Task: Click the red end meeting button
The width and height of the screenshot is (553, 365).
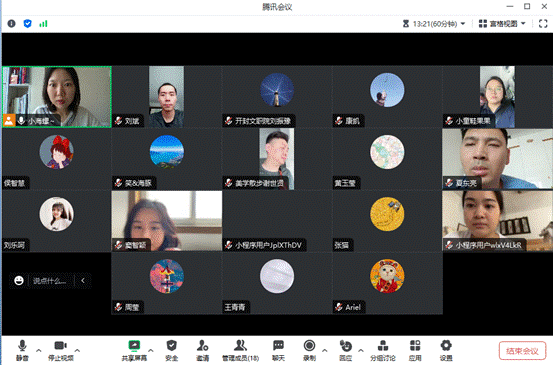Action: tap(522, 351)
